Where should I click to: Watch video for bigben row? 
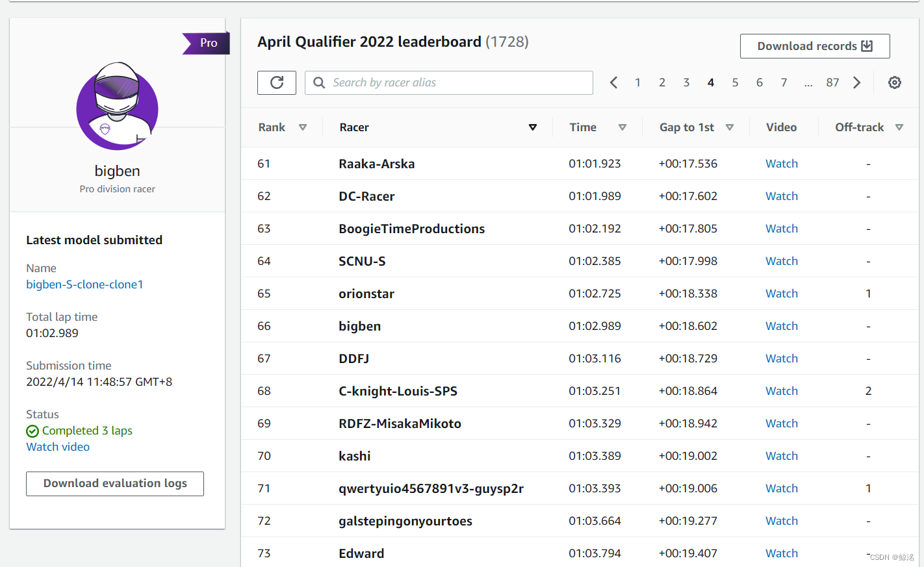[x=782, y=326]
